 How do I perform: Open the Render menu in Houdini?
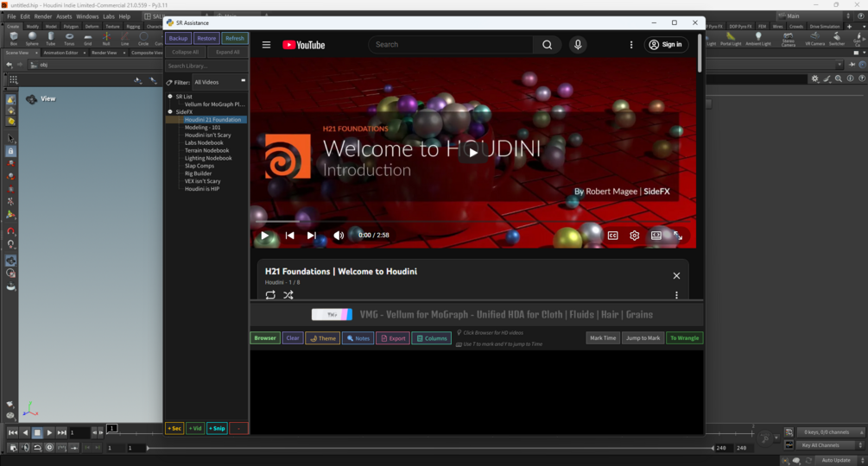(x=43, y=16)
